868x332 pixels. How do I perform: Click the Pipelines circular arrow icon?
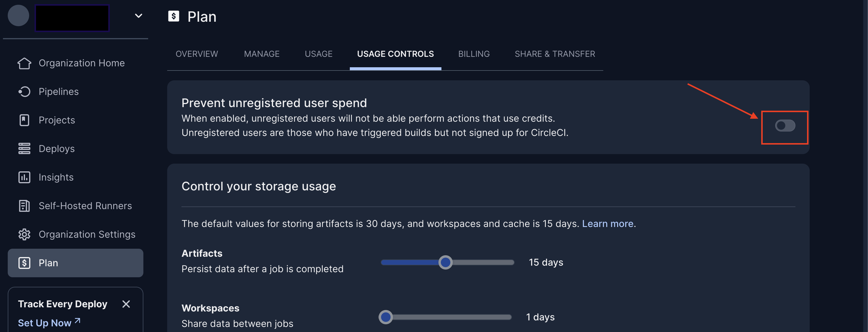pos(24,92)
